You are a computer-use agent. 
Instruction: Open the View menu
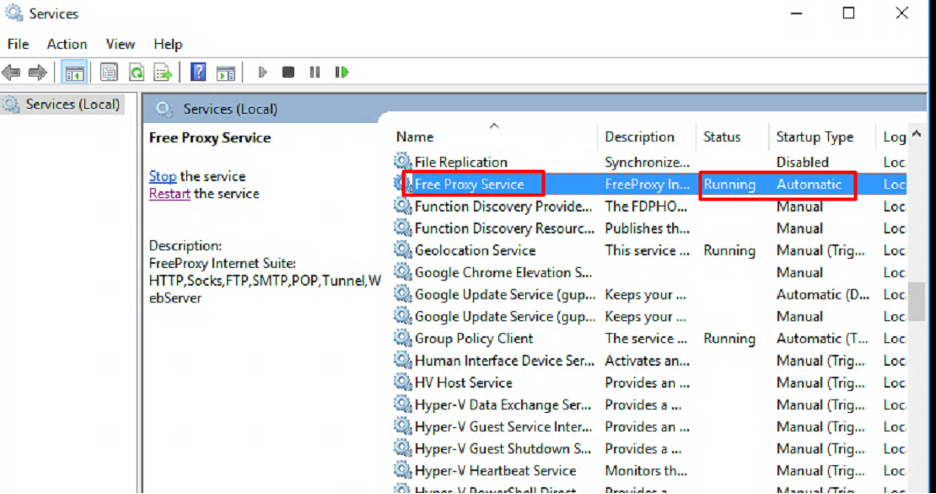(x=120, y=44)
